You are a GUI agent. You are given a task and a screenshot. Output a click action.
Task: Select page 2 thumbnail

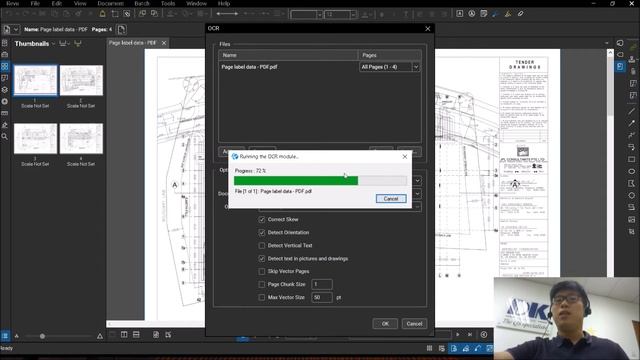pyautogui.click(x=81, y=80)
